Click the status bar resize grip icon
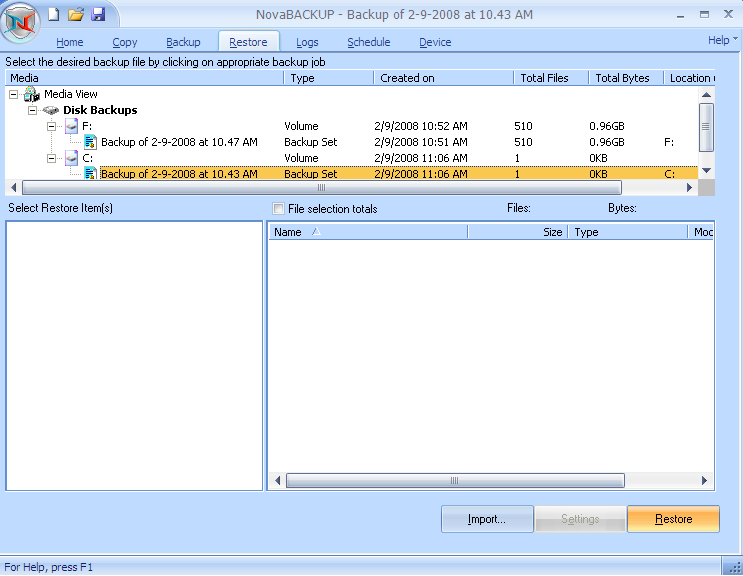This screenshot has width=743, height=576. [734, 567]
